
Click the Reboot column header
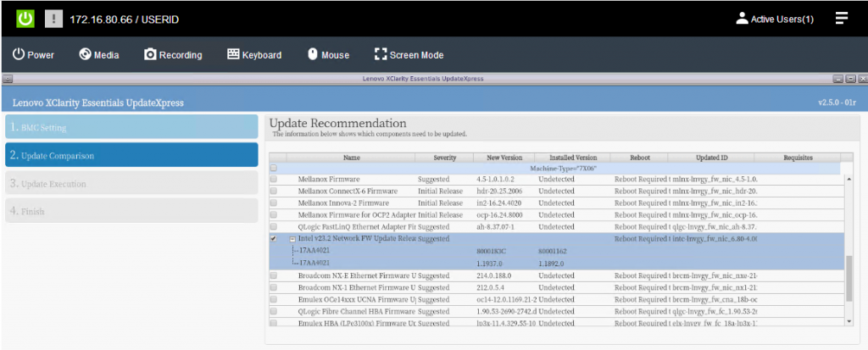tap(640, 158)
